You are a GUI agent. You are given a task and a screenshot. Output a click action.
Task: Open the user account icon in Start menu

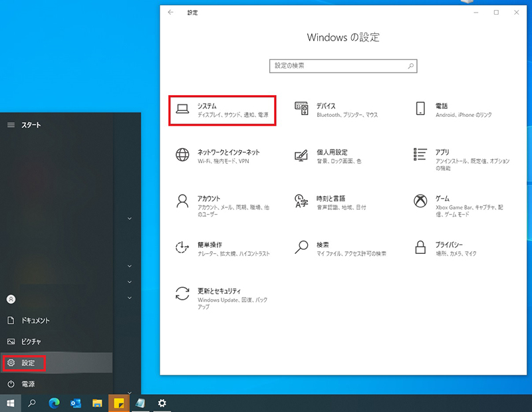click(11, 299)
